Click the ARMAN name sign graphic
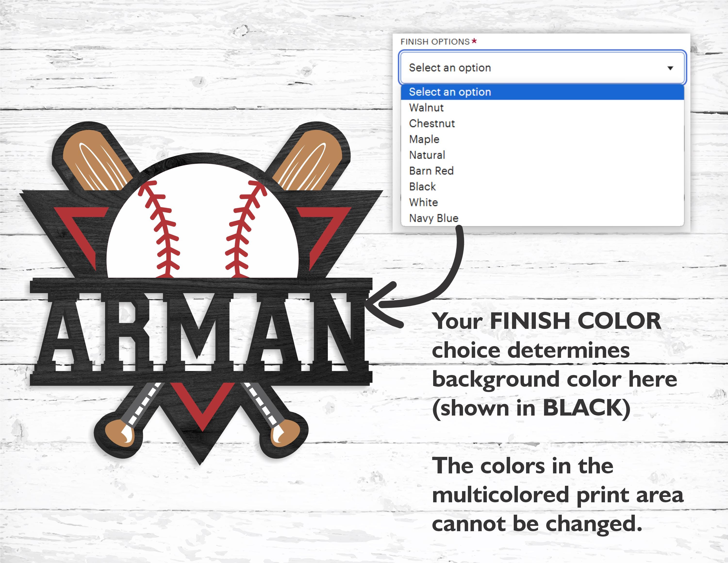Image resolution: width=728 pixels, height=563 pixels. coord(201,332)
